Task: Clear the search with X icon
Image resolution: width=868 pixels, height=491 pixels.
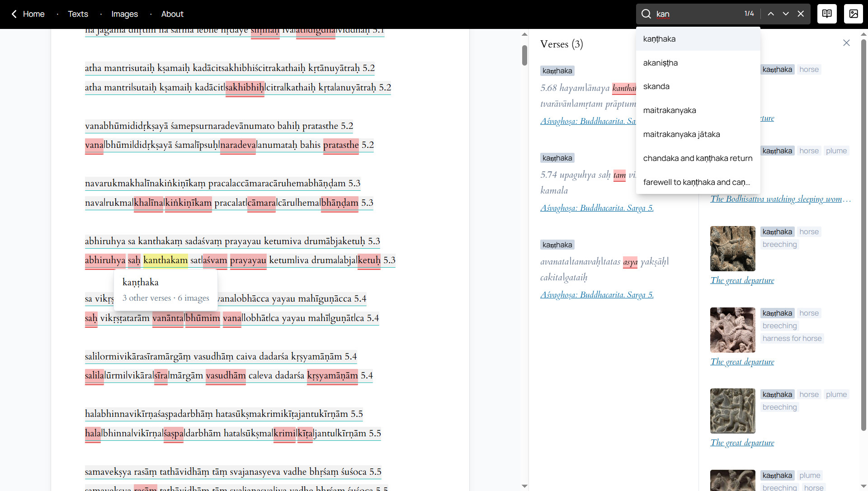Action: click(x=801, y=14)
